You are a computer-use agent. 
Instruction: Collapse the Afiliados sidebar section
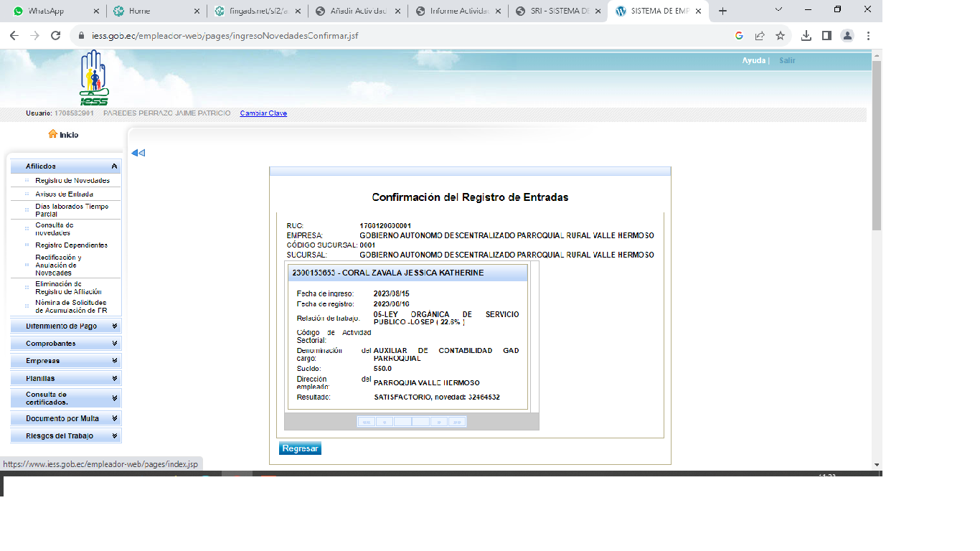115,166
